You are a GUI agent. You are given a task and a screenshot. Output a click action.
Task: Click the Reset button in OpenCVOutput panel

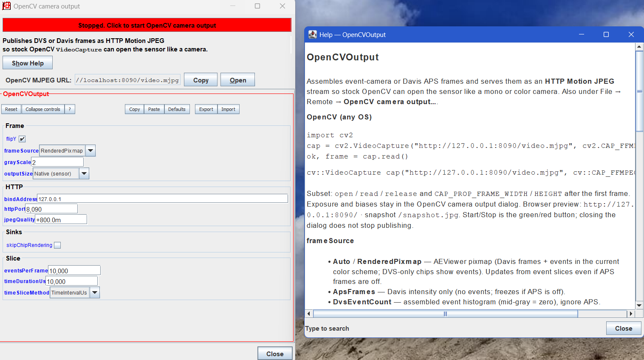point(11,109)
